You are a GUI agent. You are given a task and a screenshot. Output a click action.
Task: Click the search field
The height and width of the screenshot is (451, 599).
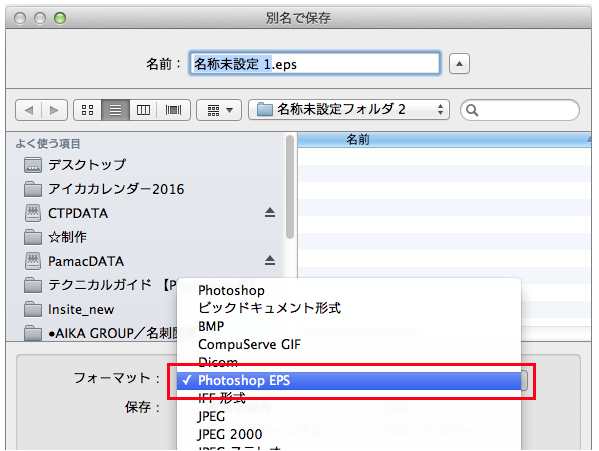point(520,110)
